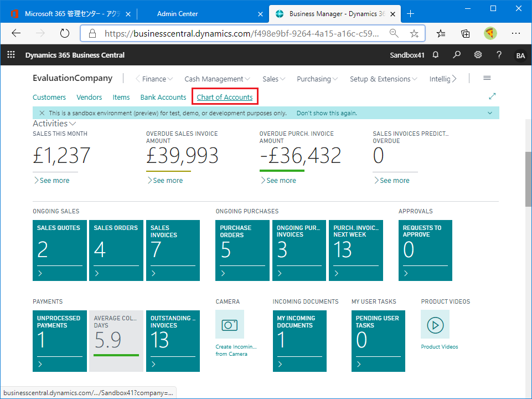Click Don't show this again link
Screen dimensions: 532x399
327,113
